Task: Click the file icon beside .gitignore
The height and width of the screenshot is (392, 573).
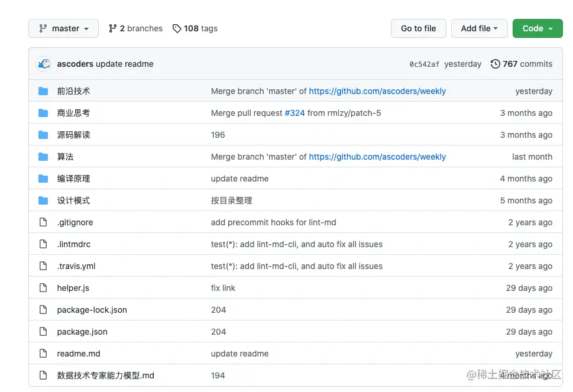Action: pyautogui.click(x=43, y=222)
